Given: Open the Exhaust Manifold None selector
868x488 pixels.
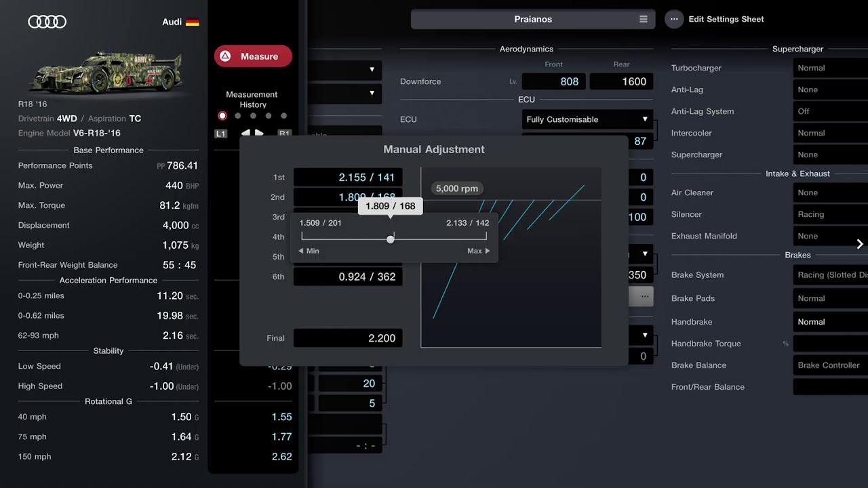Looking at the screenshot, I should point(831,236).
